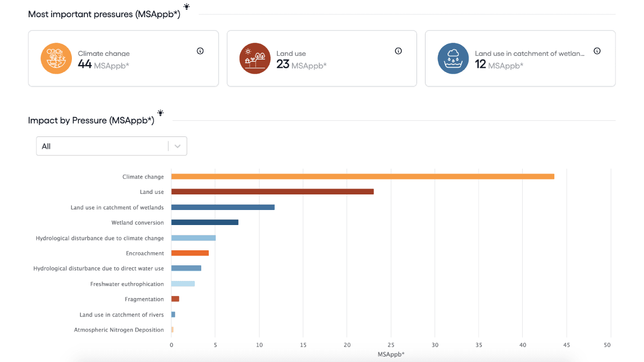
Task: Click the orange Climate change icon
Action: [56, 59]
